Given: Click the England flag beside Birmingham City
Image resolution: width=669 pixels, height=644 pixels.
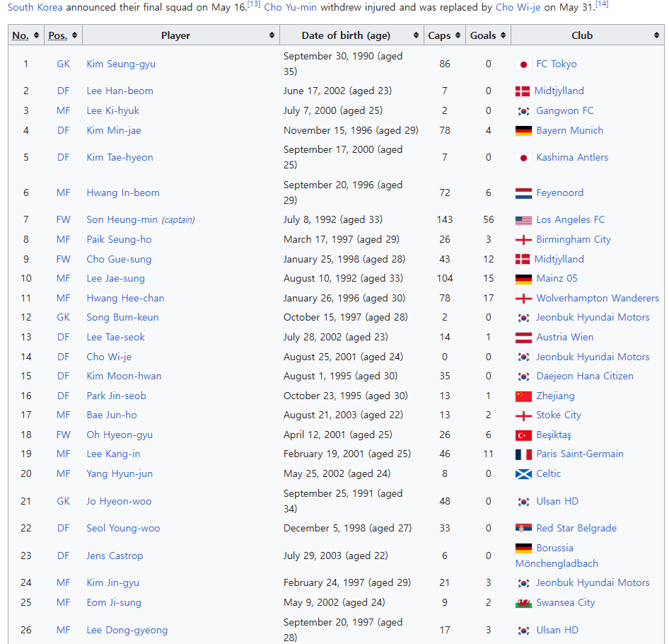Looking at the screenshot, I should coord(523,240).
